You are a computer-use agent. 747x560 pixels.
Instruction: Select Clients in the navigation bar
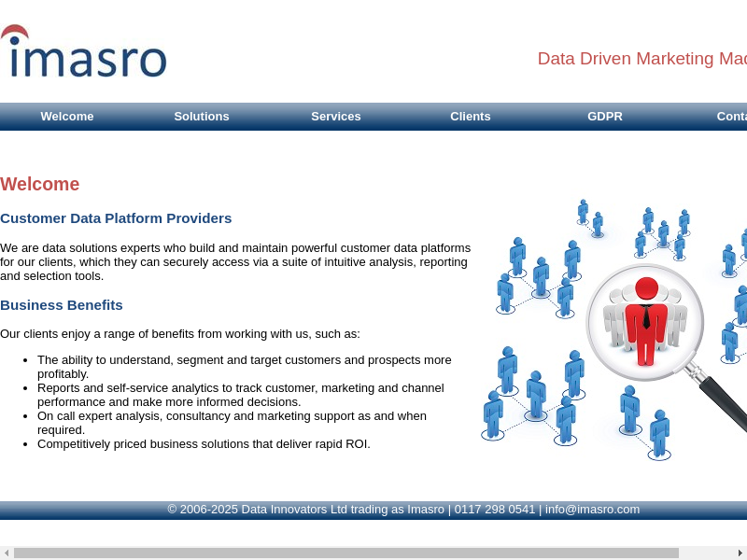(471, 117)
